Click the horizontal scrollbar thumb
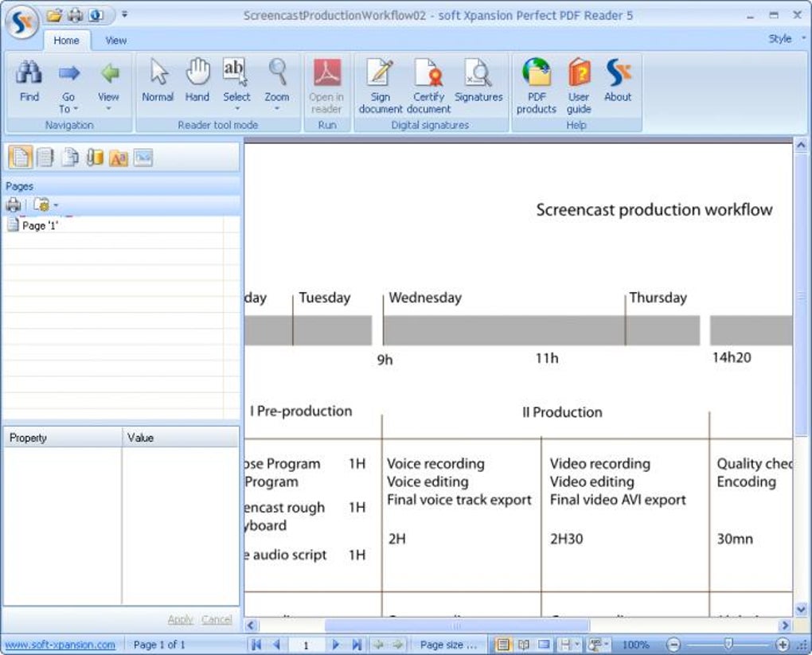 457,626
